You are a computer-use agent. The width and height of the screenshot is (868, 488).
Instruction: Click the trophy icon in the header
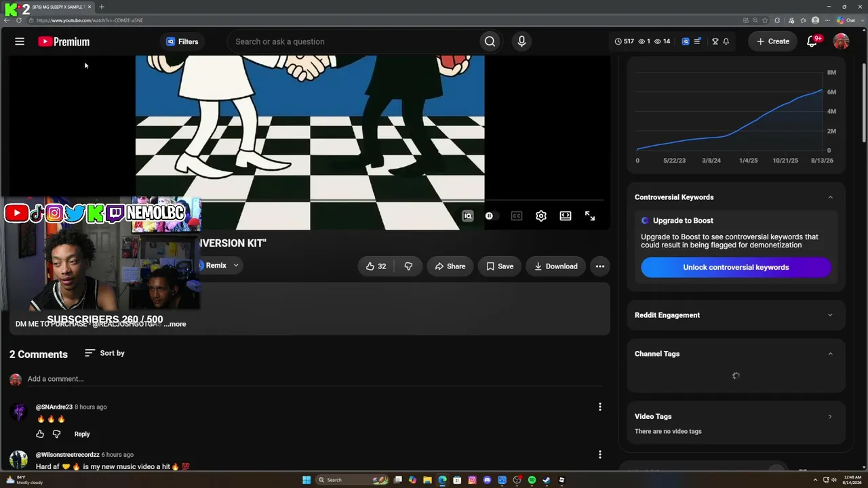coord(715,41)
